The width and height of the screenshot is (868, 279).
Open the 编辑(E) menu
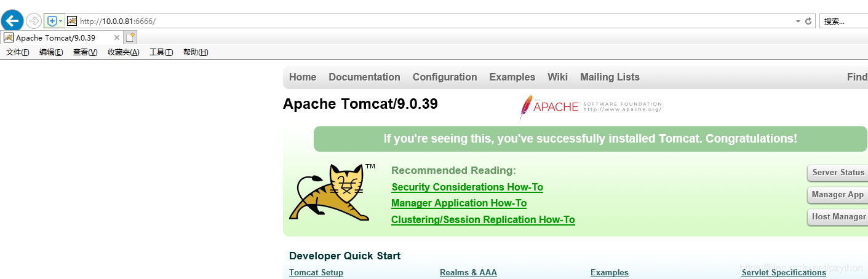click(x=51, y=52)
